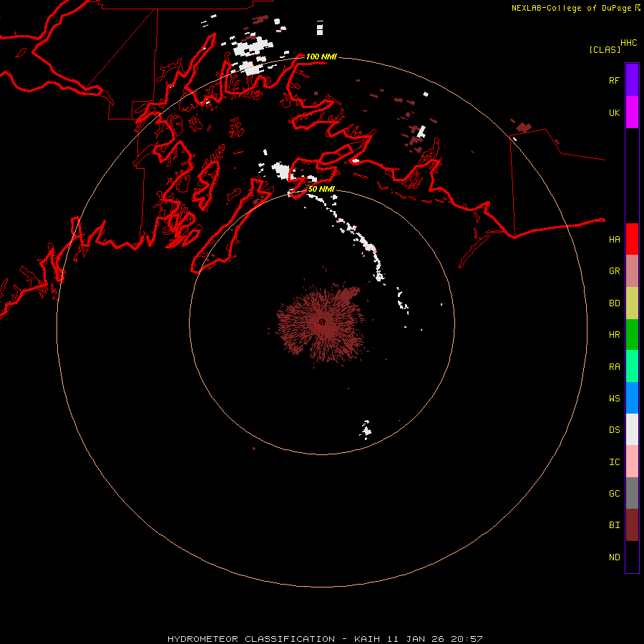Click the purple RF color swatch
644x644 pixels.
tap(632, 80)
